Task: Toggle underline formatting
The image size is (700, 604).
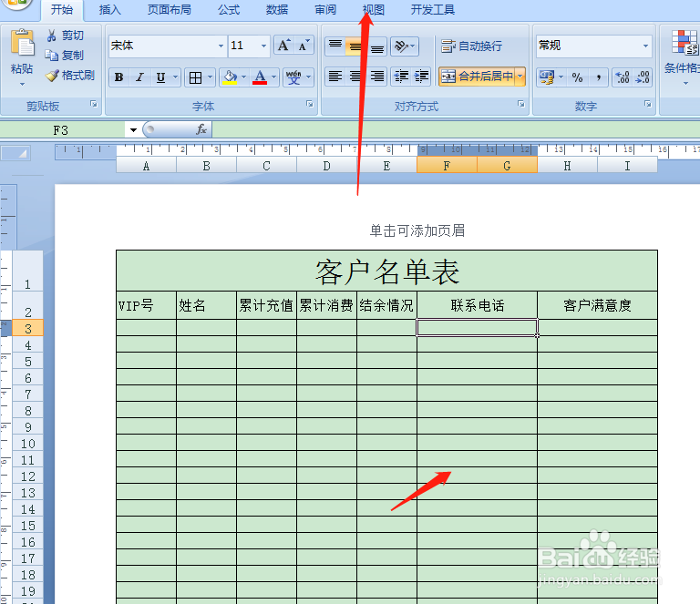Action: point(160,77)
